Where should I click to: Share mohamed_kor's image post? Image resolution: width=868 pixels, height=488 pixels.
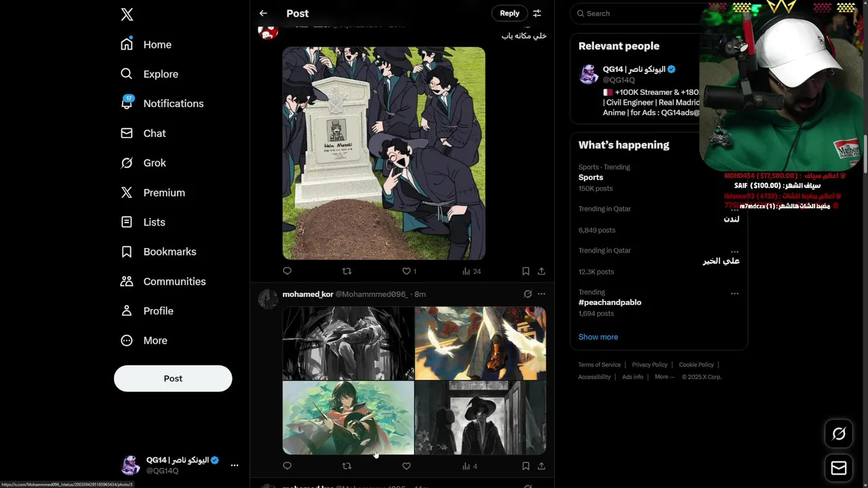(x=541, y=466)
